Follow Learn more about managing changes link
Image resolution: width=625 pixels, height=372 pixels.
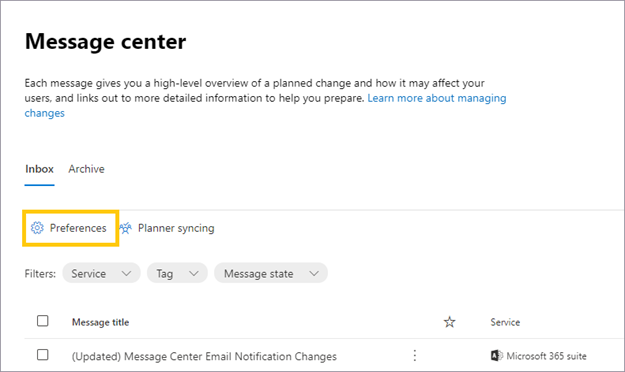coord(436,98)
